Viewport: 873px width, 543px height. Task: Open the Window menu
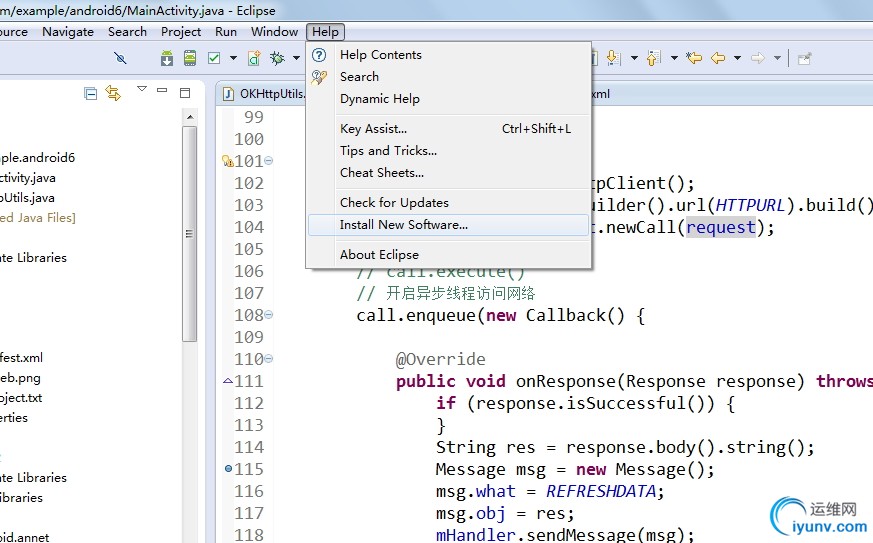[x=274, y=32]
